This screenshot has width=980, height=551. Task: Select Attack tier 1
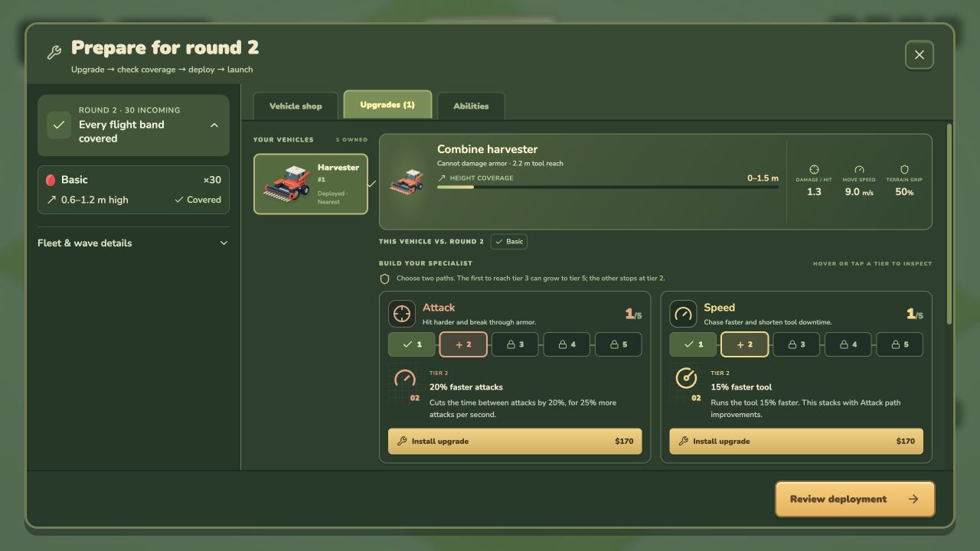tap(412, 344)
